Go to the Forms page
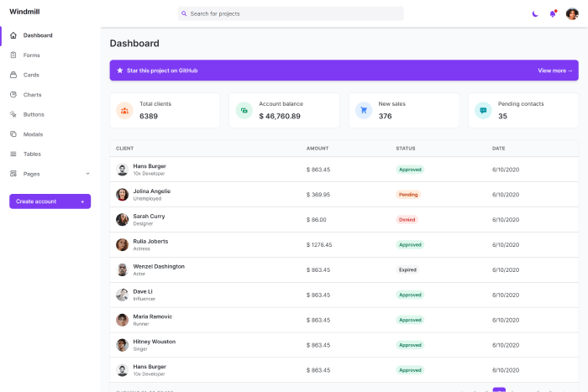The width and height of the screenshot is (588, 392). point(32,55)
